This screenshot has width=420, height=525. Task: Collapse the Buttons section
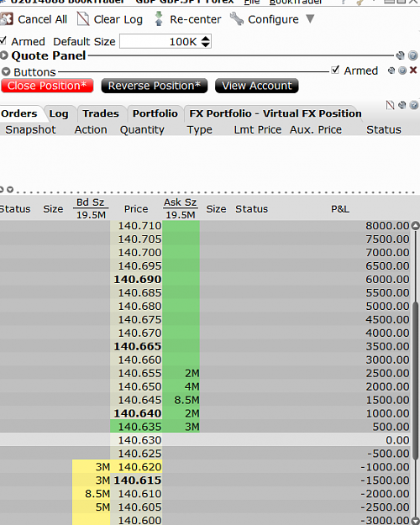(6, 71)
